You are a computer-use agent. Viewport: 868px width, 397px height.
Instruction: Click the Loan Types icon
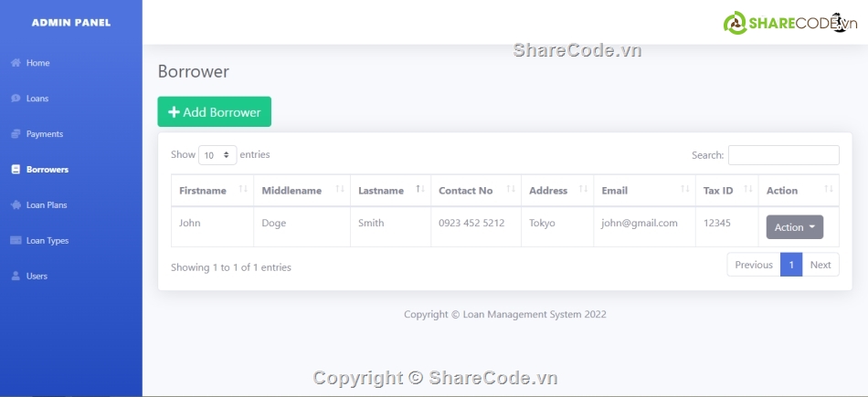[x=16, y=241]
